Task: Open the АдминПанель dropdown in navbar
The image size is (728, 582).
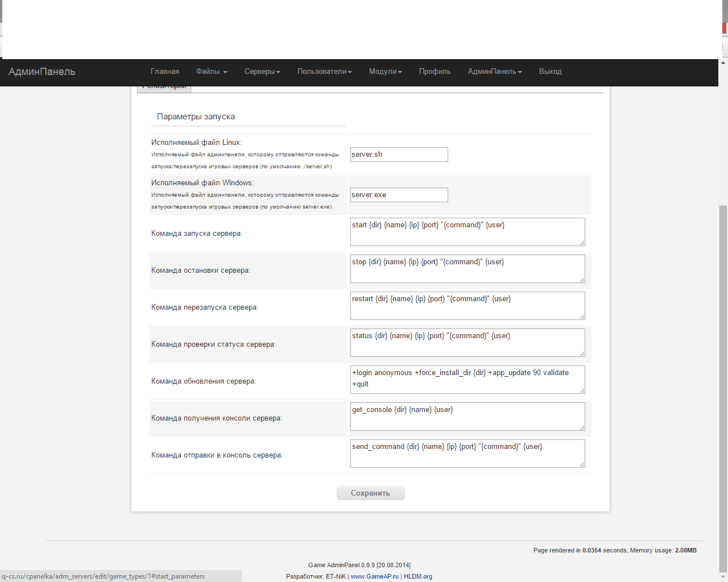Action: point(494,72)
